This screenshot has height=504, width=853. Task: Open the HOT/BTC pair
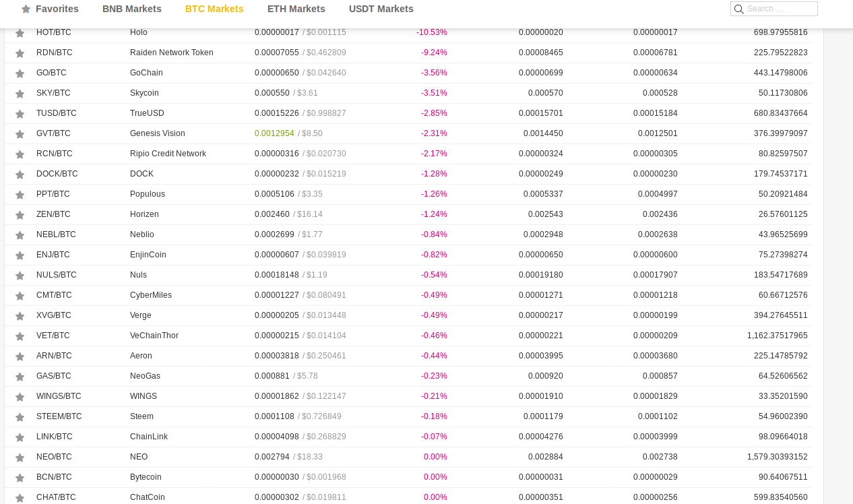click(x=54, y=32)
